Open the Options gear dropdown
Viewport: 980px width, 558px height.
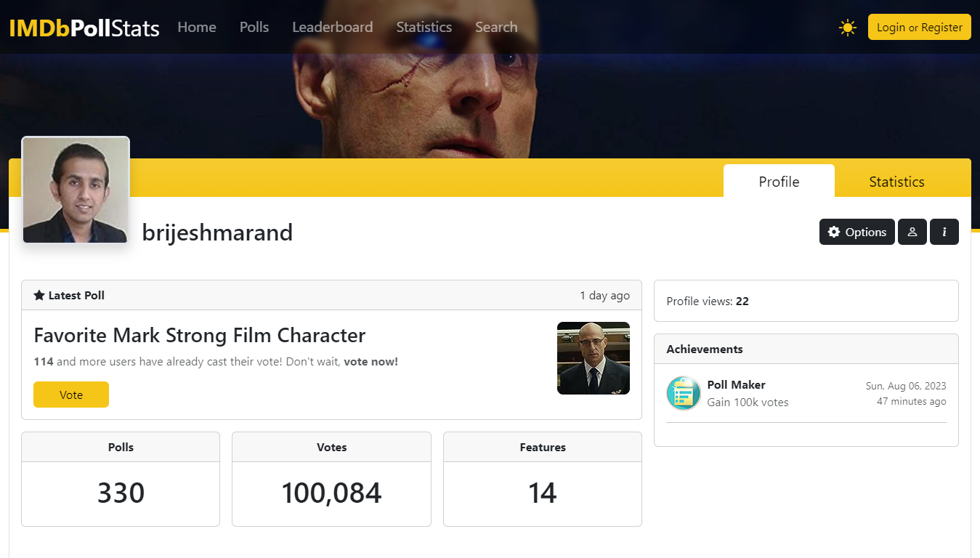(857, 232)
